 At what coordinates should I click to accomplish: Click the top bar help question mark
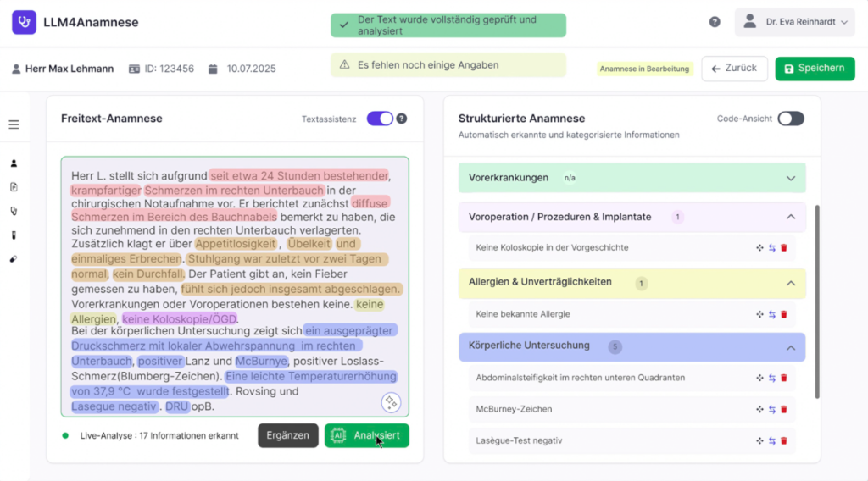click(715, 22)
